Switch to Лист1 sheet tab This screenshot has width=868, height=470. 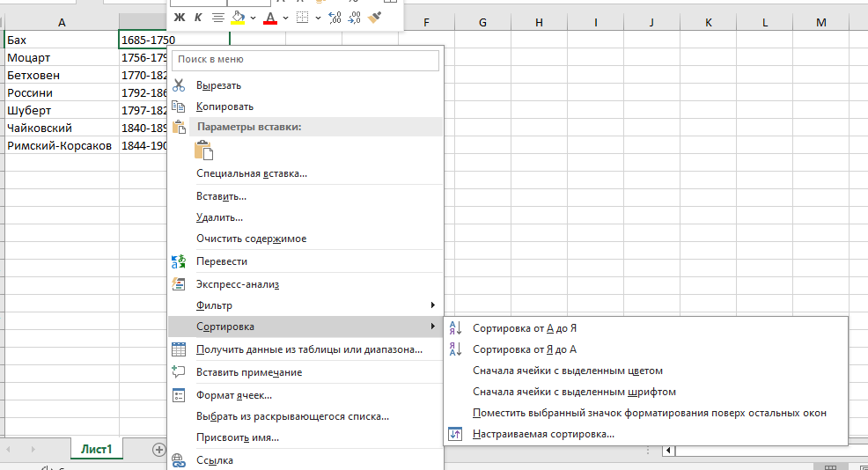click(x=96, y=449)
